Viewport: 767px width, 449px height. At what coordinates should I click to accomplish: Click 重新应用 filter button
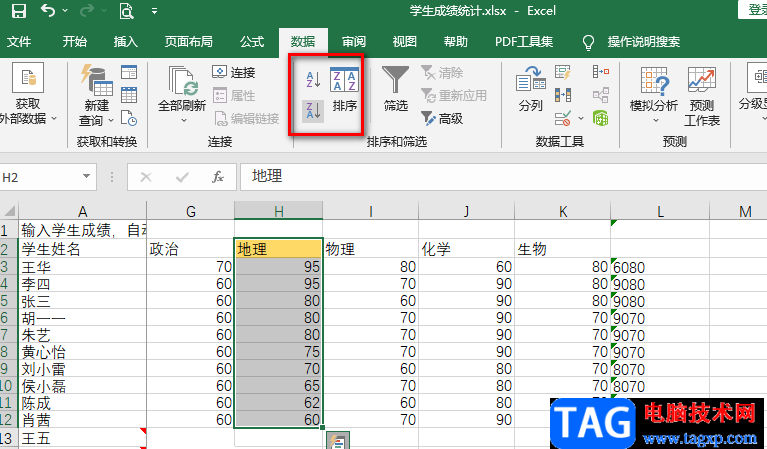click(453, 95)
